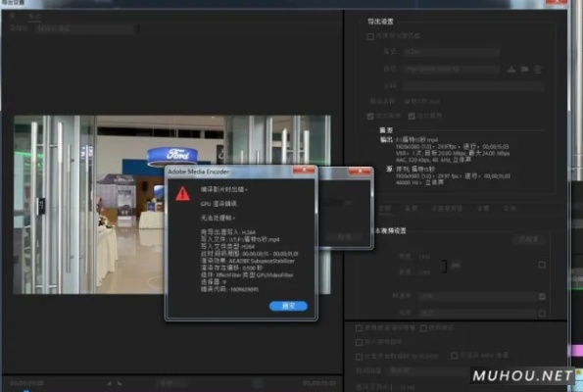Screen dimensions: 583x392
Task: Click the set out-point marker below preview
Action: tap(120, 383)
